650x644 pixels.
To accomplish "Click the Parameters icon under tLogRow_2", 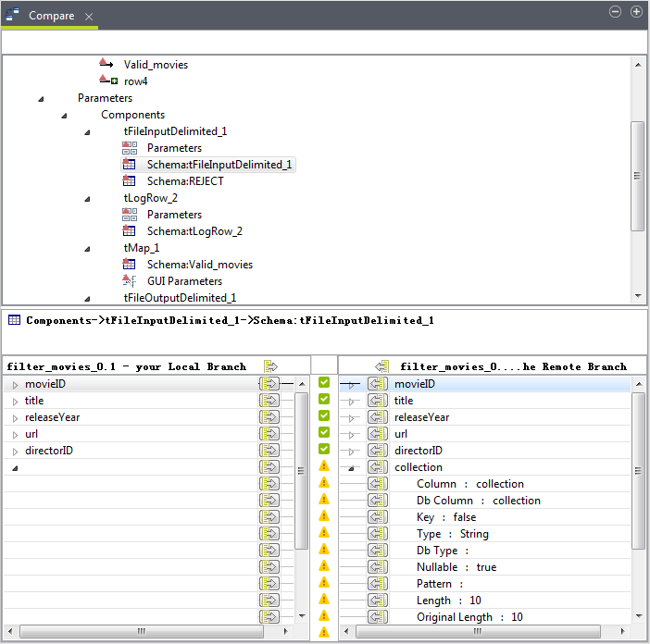I will (130, 215).
